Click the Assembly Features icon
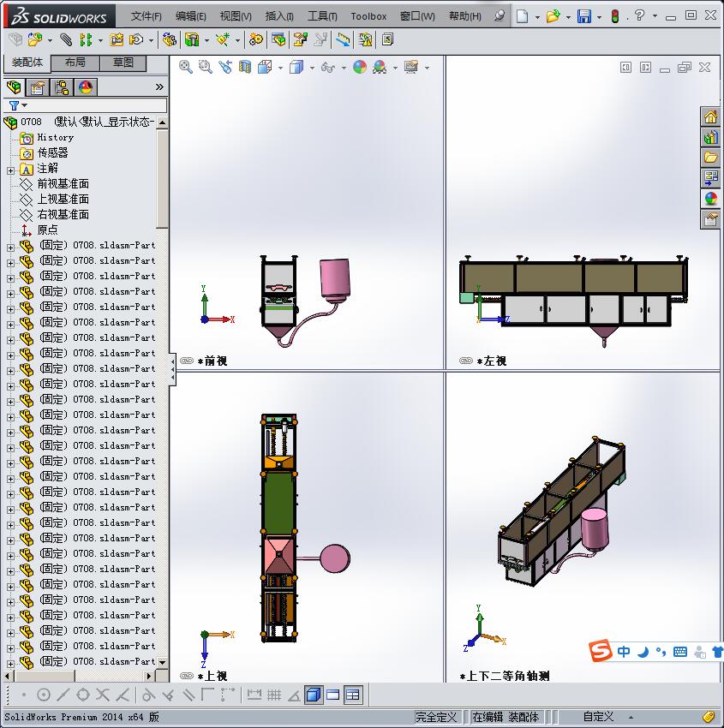This screenshot has width=724, height=728. pyautogui.click(x=192, y=40)
